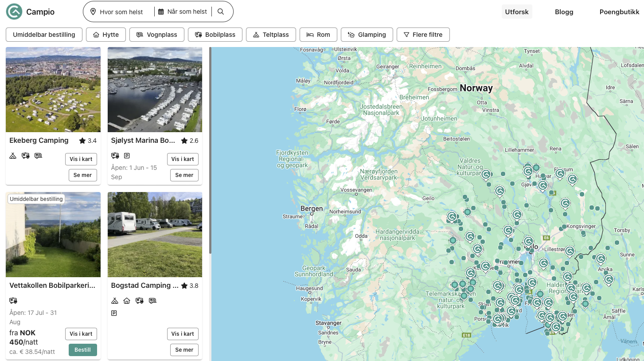Image resolution: width=644 pixels, height=361 pixels.
Task: Click the search magnifier icon
Action: [221, 12]
